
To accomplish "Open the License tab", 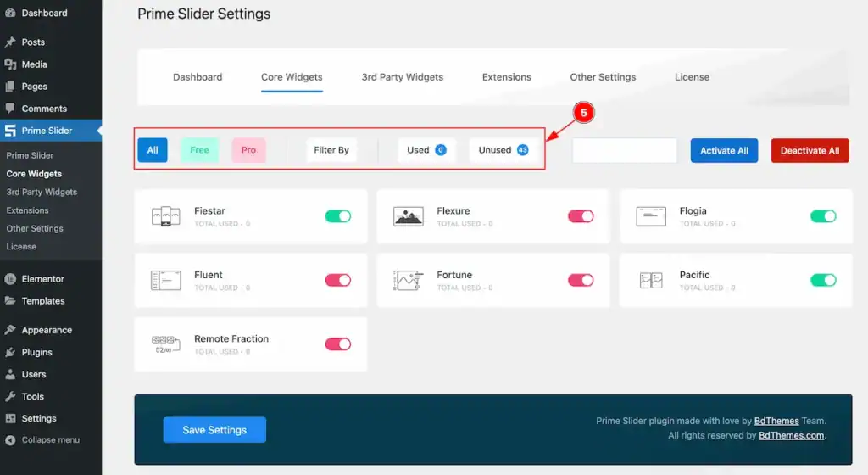I will (692, 77).
